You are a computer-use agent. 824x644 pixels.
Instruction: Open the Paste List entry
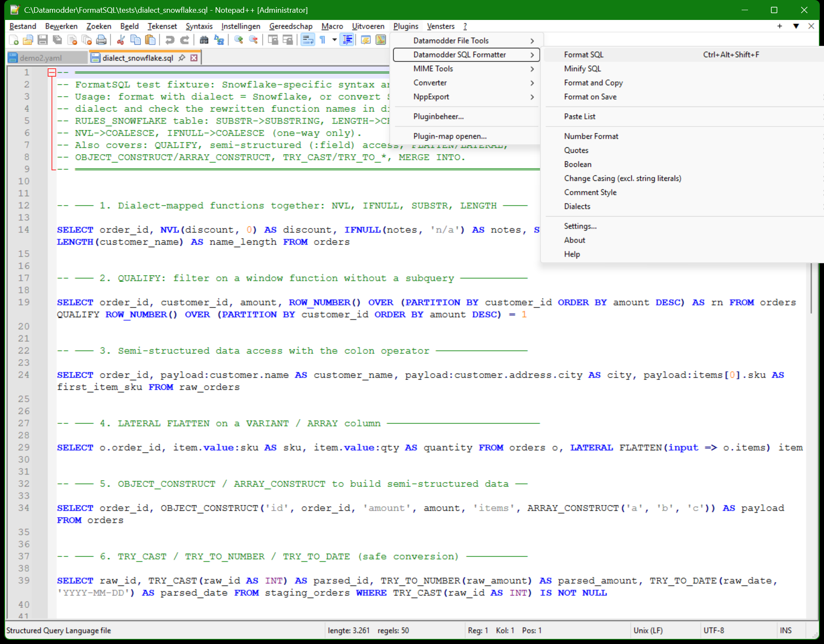click(x=683, y=116)
